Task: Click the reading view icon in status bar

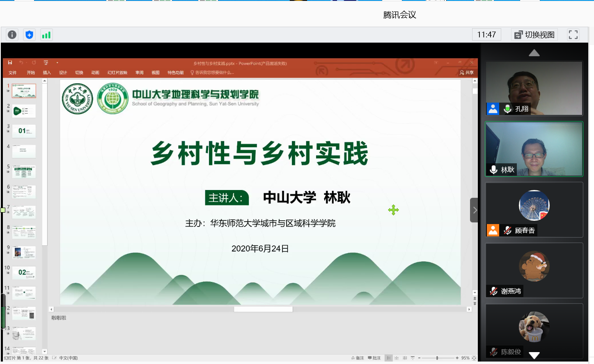Action: click(x=405, y=358)
